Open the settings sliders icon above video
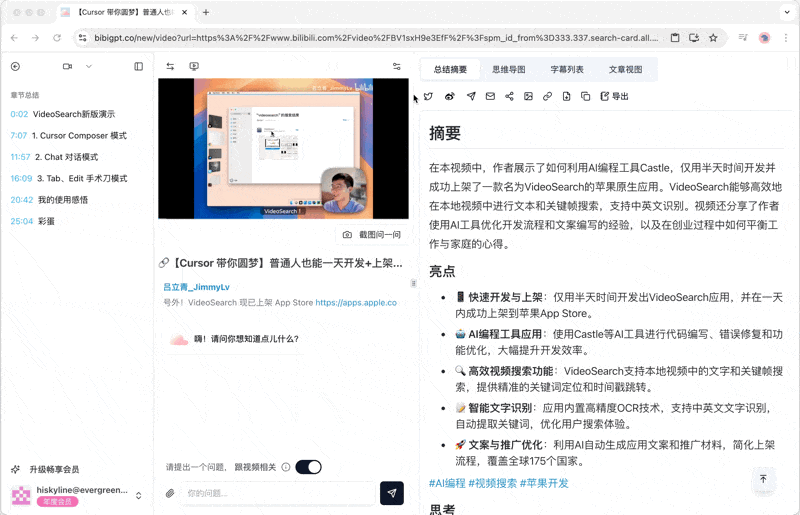 396,66
